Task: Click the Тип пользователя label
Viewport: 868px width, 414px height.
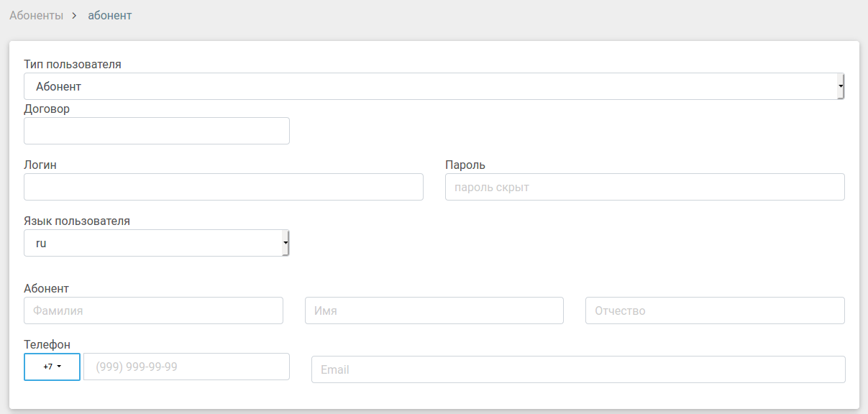Action: coord(73,65)
